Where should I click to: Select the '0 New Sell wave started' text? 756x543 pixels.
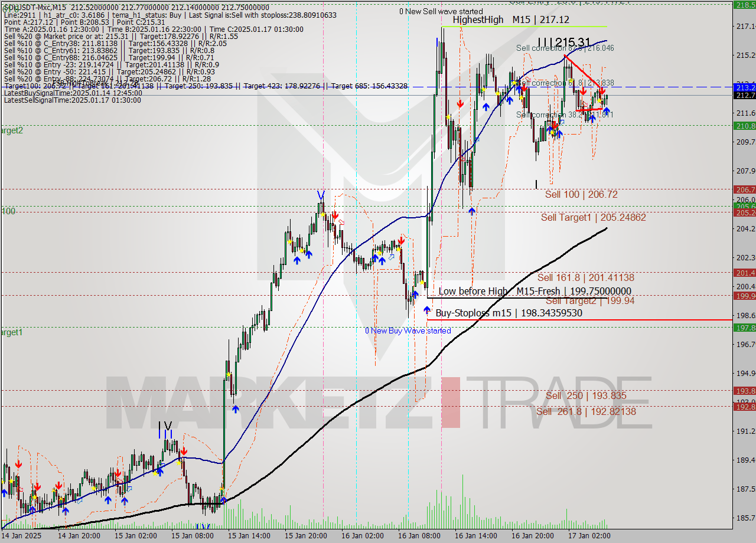[441, 11]
